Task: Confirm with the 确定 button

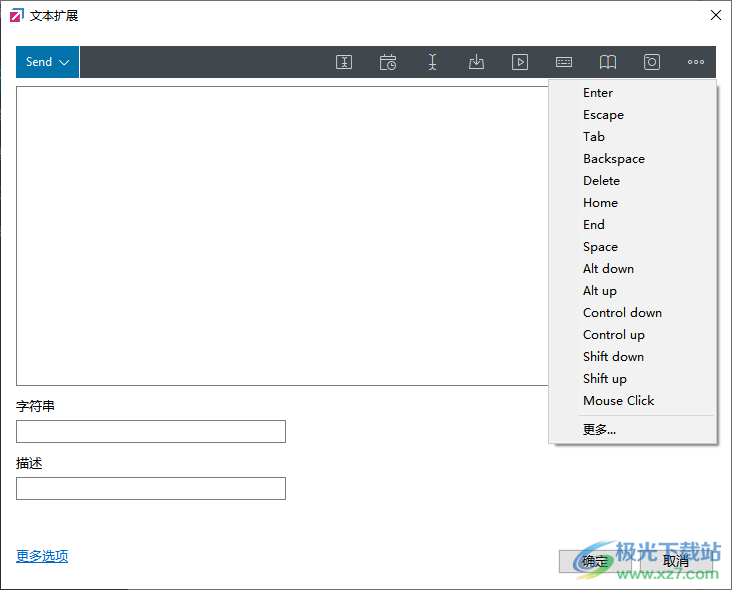Action: 595,561
